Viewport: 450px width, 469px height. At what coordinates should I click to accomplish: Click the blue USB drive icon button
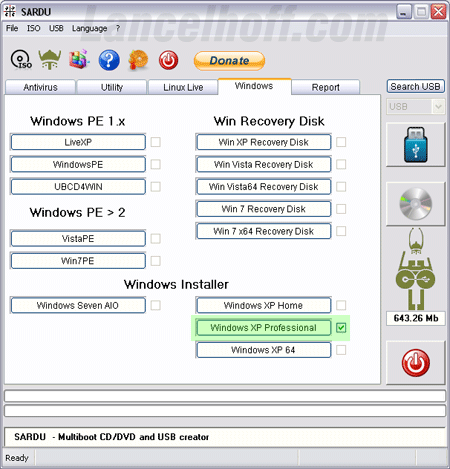pyautogui.click(x=415, y=145)
